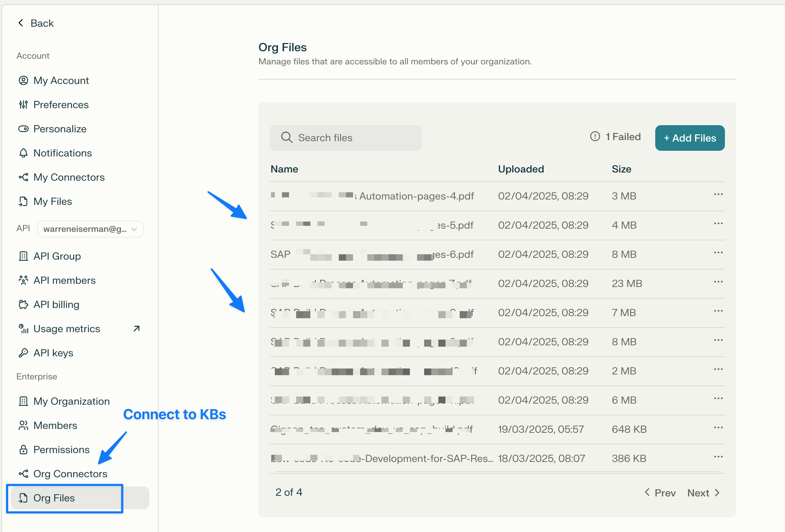Go to the Prev page of files
Viewport: 785px width, 532px height.
pos(660,493)
